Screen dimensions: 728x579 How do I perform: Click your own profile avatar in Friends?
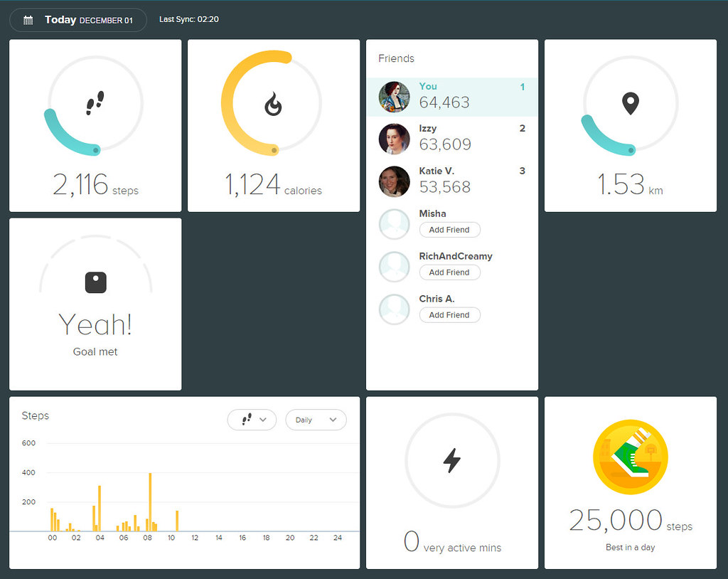coord(394,97)
